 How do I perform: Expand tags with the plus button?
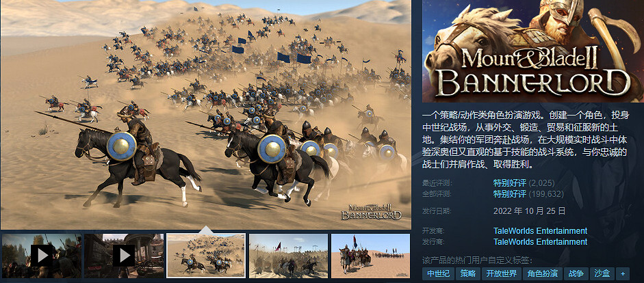[x=623, y=273]
